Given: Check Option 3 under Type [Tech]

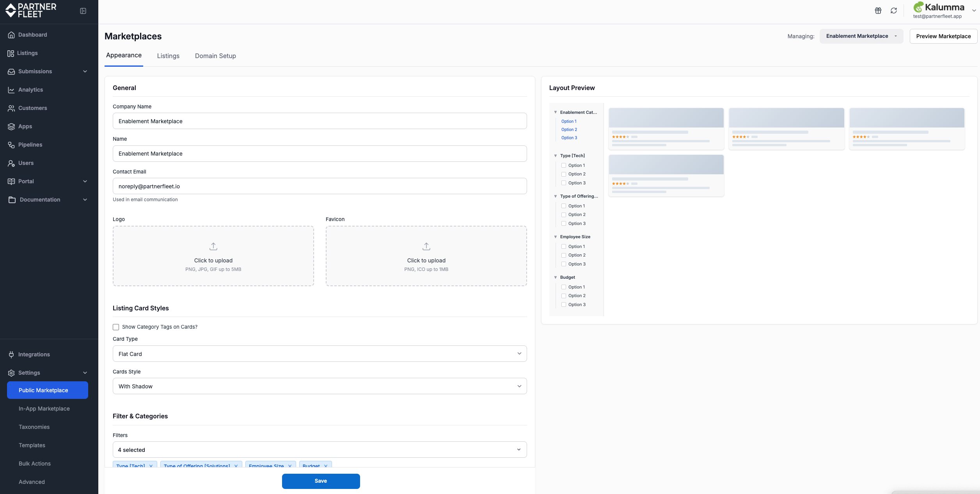Looking at the screenshot, I should click(564, 183).
